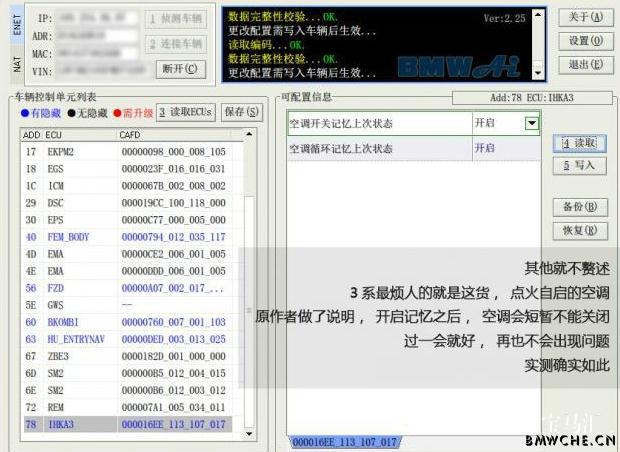
Task: Select the HU_ENTRYNAV ECU row
Action: [x=130, y=339]
